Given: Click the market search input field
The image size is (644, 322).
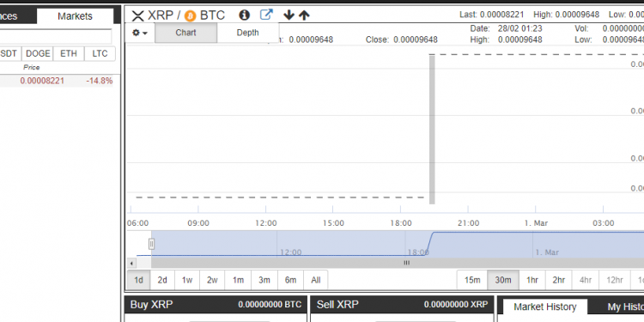Looking at the screenshot, I should [x=56, y=37].
